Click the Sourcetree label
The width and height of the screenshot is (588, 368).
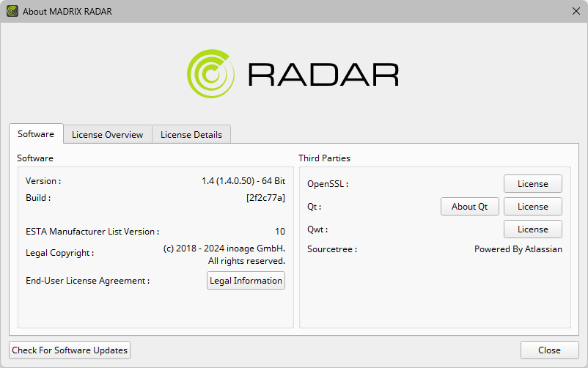332,249
